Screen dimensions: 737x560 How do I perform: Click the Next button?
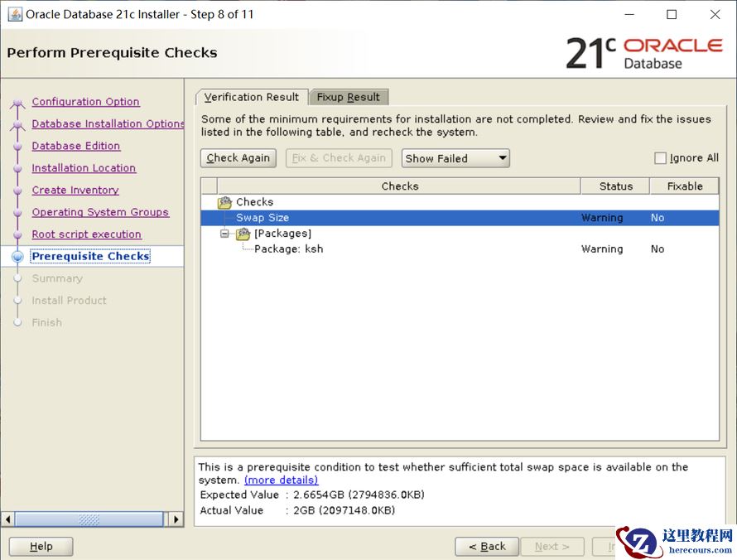tap(552, 547)
